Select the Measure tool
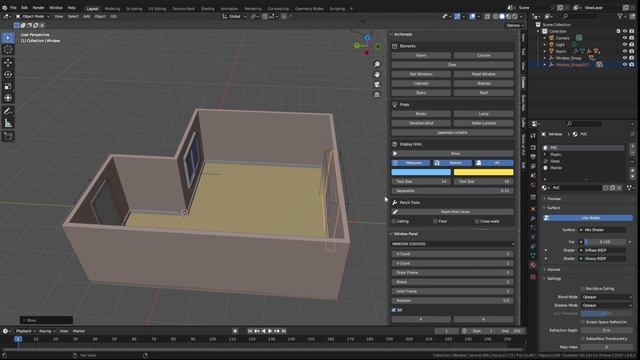The width and height of the screenshot is (640, 360). point(8,123)
